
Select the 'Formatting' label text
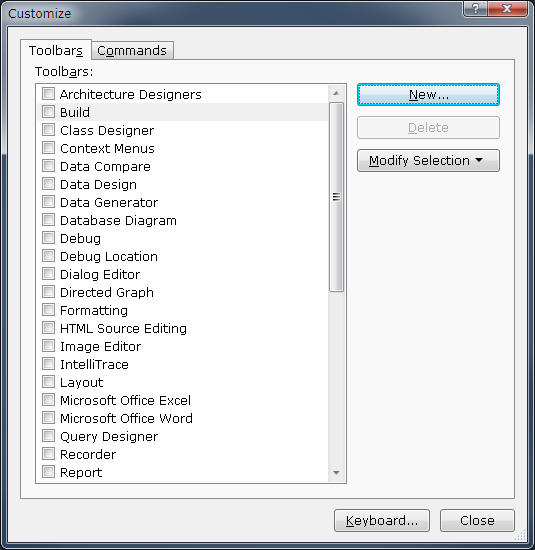[x=94, y=311]
